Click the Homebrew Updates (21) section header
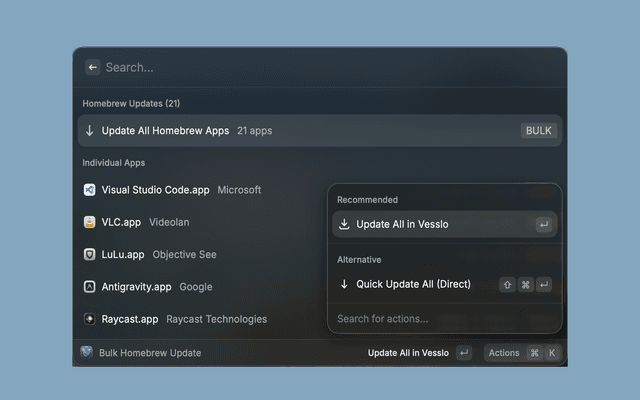The image size is (640, 400). coord(131,103)
